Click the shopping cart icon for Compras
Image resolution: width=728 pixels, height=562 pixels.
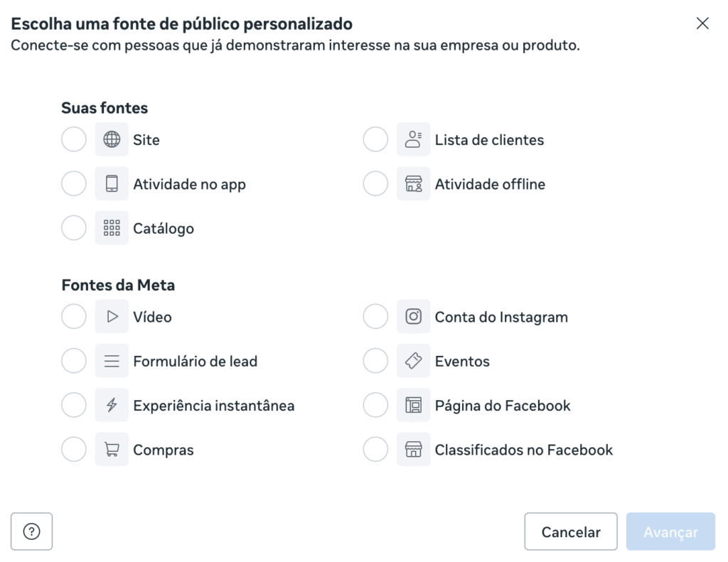(112, 450)
